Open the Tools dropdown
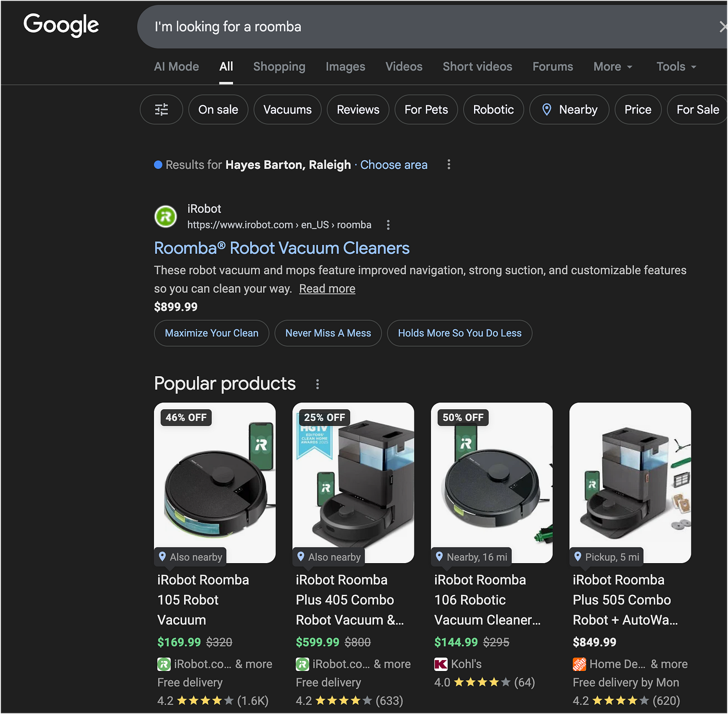The height and width of the screenshot is (714, 728). tap(676, 66)
